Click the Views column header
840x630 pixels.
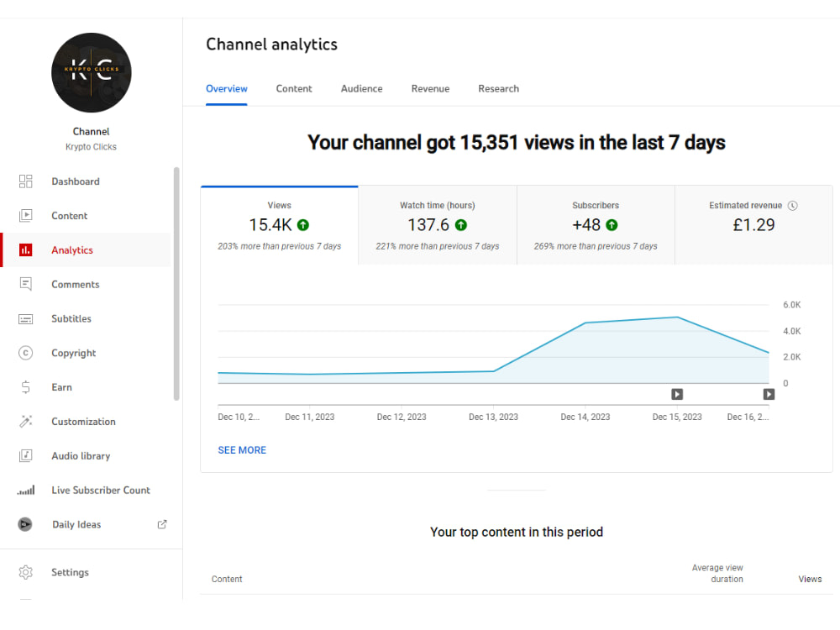click(810, 579)
